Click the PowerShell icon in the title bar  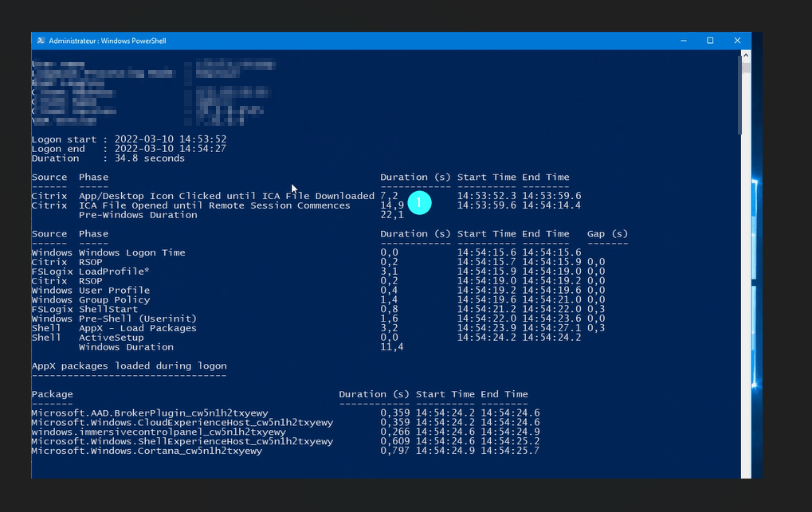tap(40, 41)
